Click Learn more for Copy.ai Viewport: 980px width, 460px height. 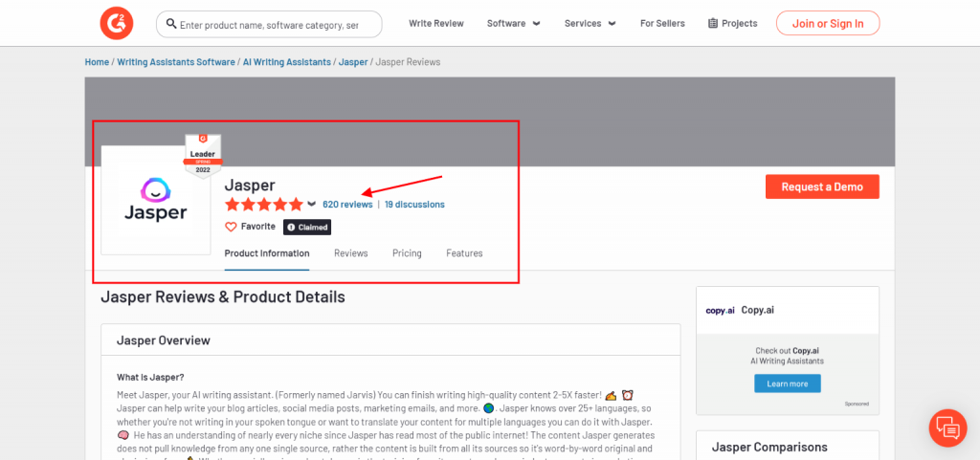(x=788, y=383)
